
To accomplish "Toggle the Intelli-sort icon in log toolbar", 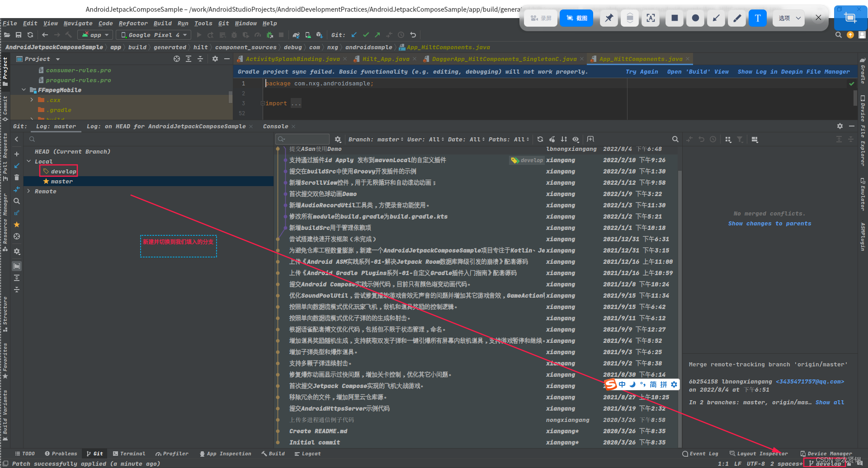I will coord(564,139).
